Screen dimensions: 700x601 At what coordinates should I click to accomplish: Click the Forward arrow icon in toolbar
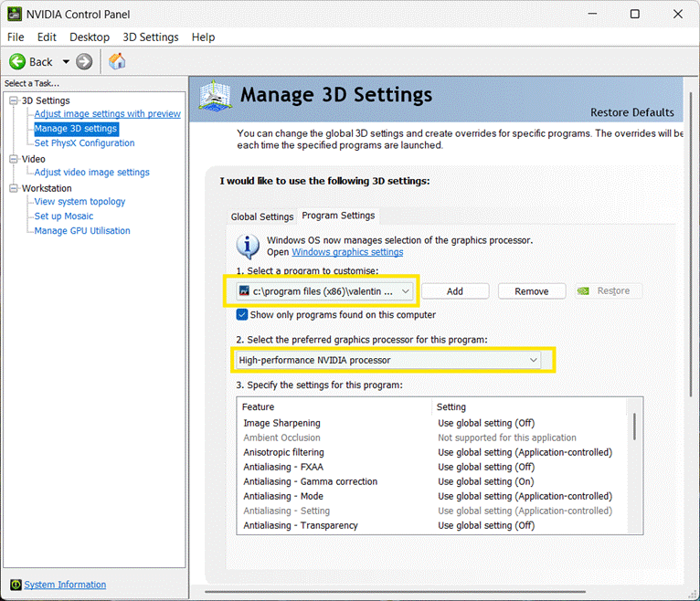(x=84, y=61)
